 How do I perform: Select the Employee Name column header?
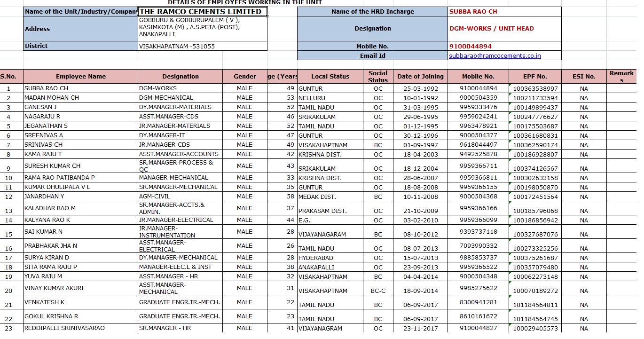coord(81,77)
